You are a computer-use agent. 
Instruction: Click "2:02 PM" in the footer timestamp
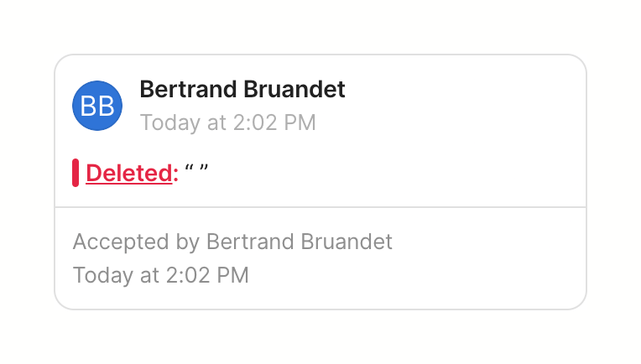pyautogui.click(x=206, y=275)
